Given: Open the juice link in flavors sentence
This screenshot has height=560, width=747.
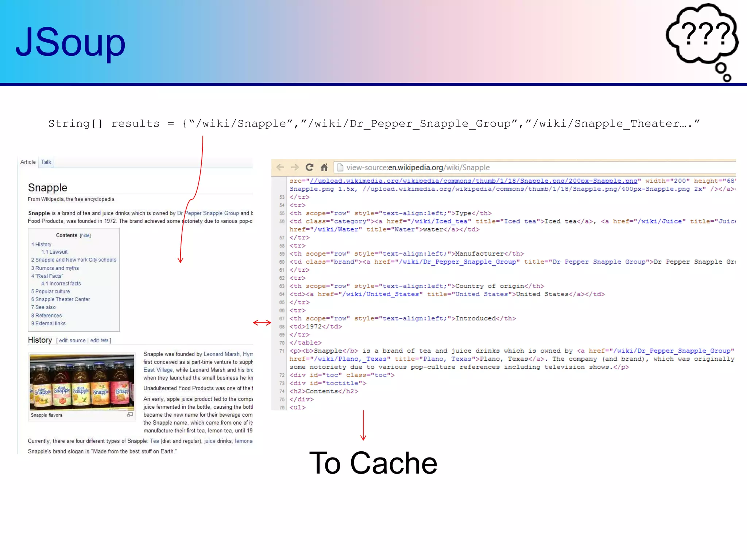Looking at the screenshot, I should pyautogui.click(x=210, y=441).
